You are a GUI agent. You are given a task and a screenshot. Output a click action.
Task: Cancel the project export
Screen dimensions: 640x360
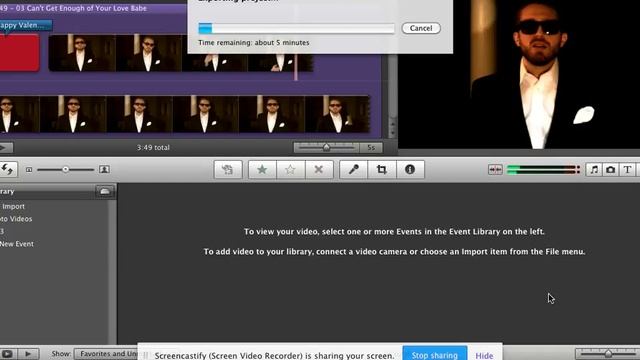point(421,28)
